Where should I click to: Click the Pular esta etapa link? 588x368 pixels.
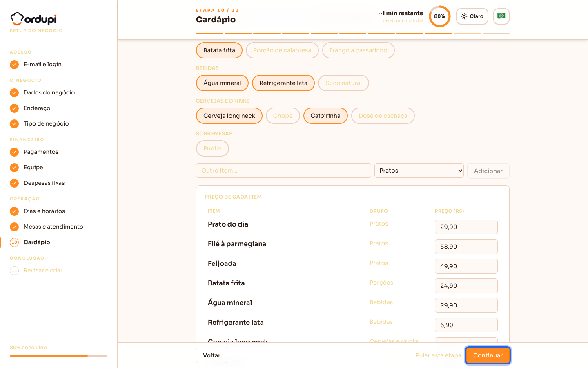click(x=439, y=355)
